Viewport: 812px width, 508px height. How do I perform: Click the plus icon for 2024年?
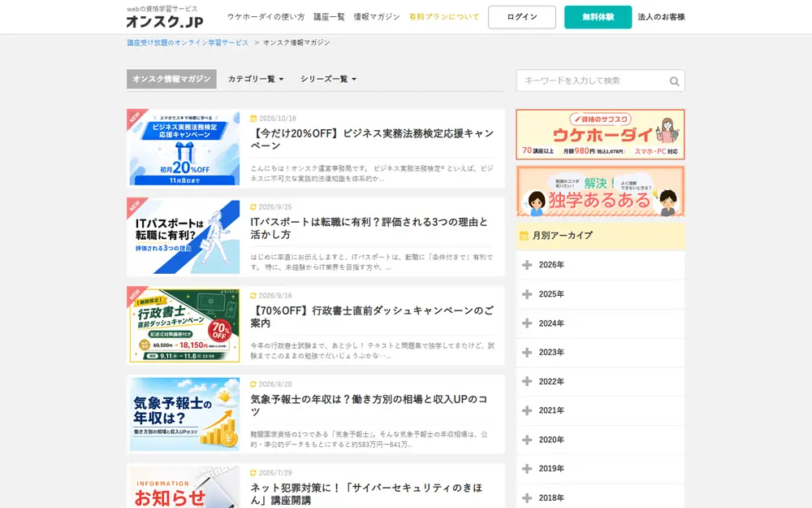pyautogui.click(x=527, y=323)
